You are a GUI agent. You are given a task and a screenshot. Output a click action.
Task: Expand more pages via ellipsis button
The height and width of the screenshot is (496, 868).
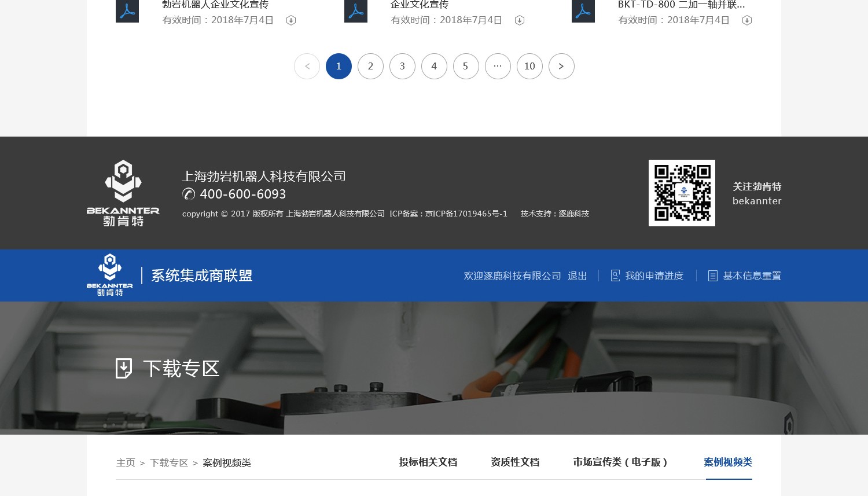pos(498,66)
